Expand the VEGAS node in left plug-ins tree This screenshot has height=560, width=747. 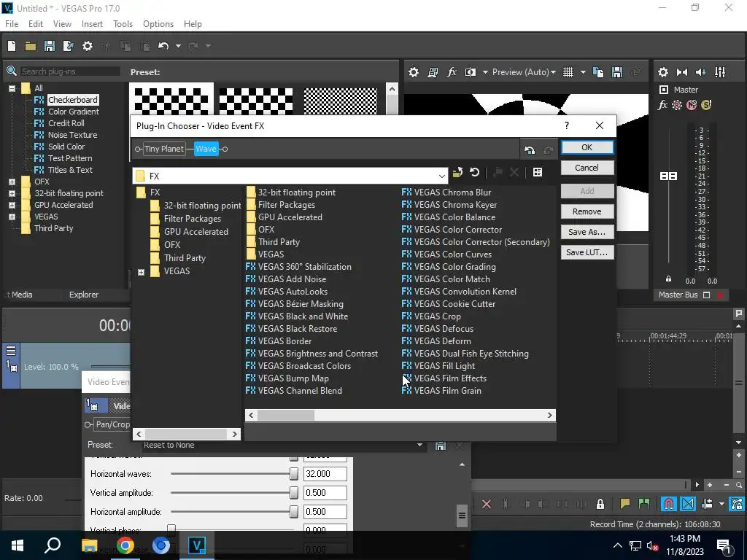tap(12, 217)
